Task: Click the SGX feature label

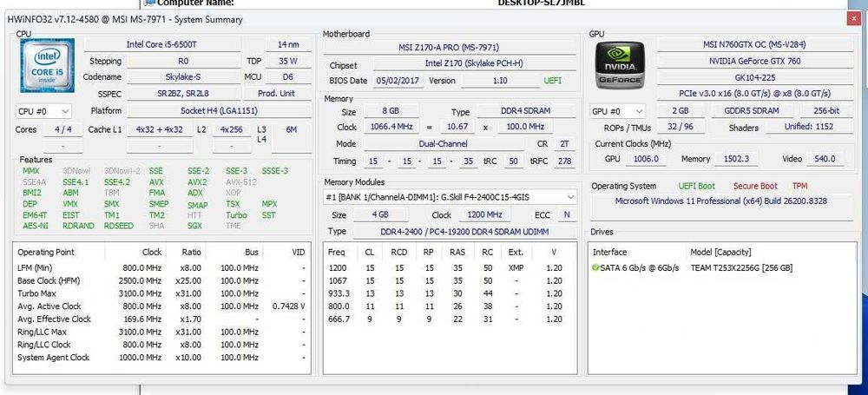Action: [x=194, y=226]
